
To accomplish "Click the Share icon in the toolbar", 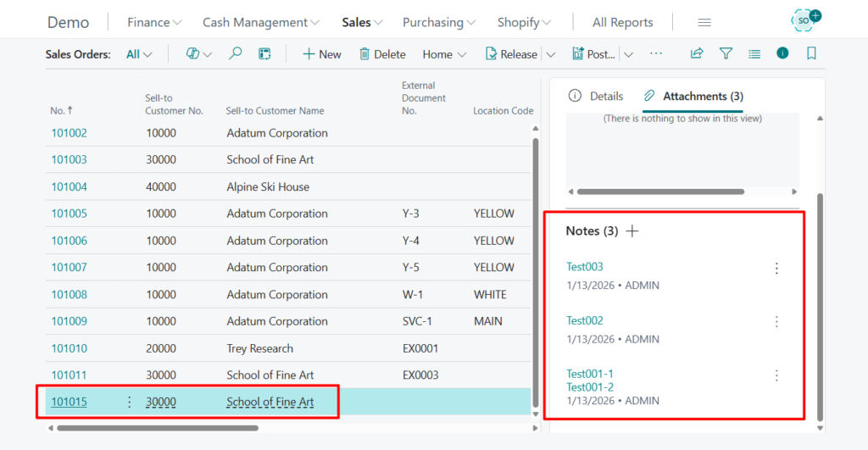I will (697, 53).
